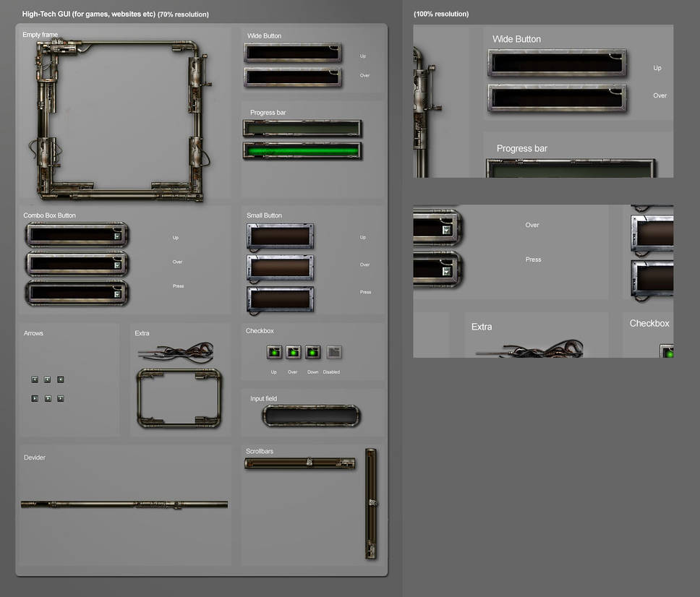Click the 'Scrollbars' section label

coord(260,451)
